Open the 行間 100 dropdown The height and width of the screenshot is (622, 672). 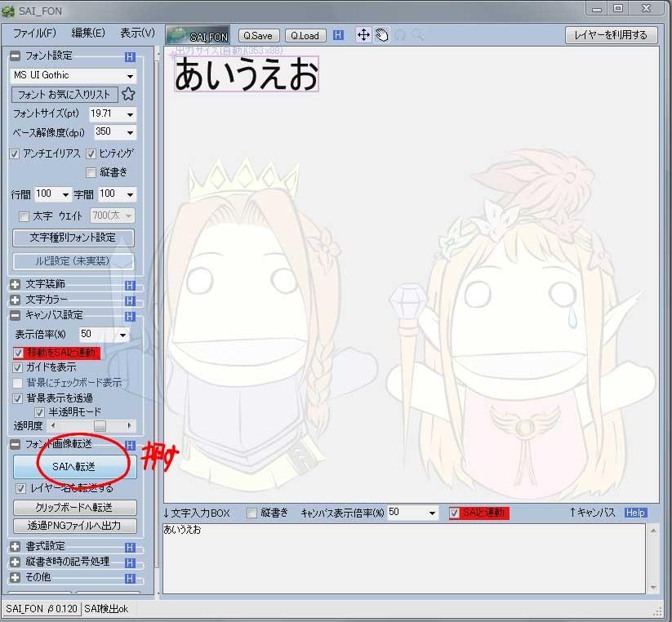pos(65,195)
